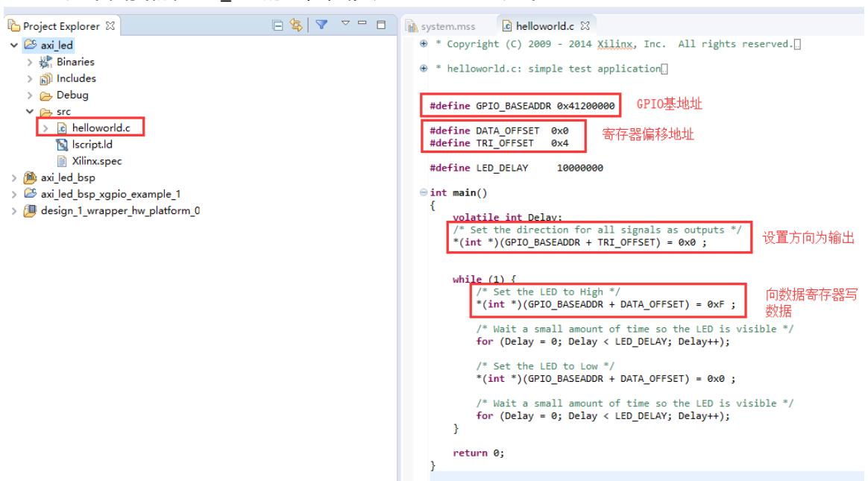This screenshot has height=481, width=868.
Task: Collapse the main() function fold marker
Action: 423,193
